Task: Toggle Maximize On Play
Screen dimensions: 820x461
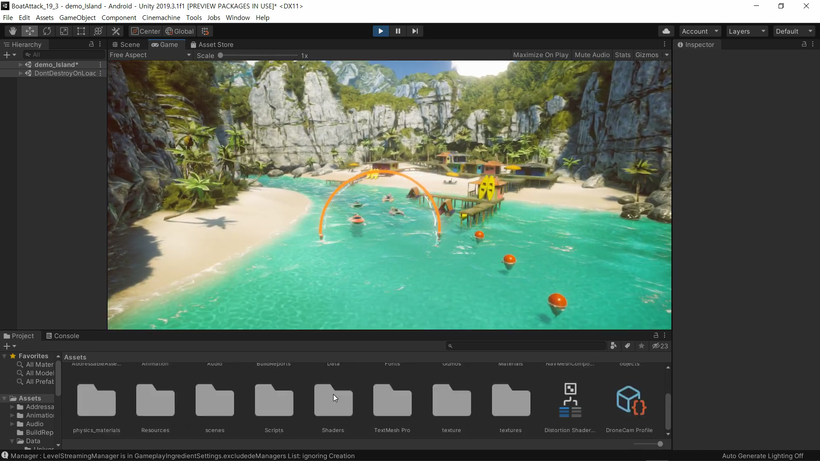Action: pos(540,55)
